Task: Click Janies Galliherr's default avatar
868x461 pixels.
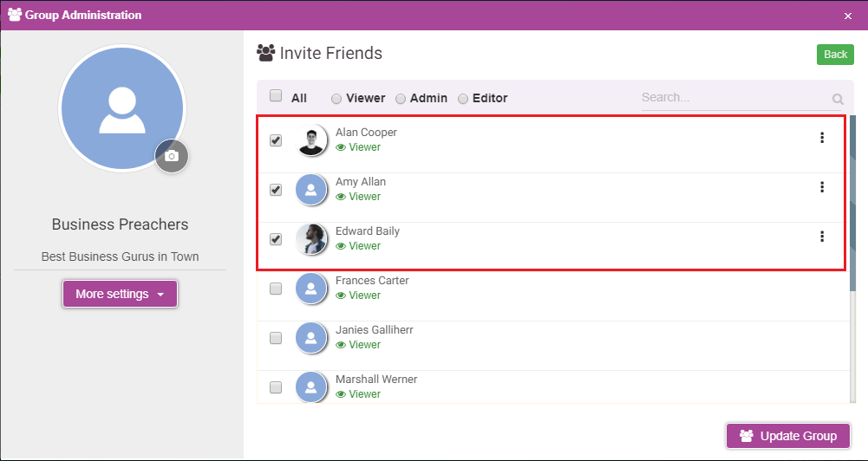Action: (311, 338)
